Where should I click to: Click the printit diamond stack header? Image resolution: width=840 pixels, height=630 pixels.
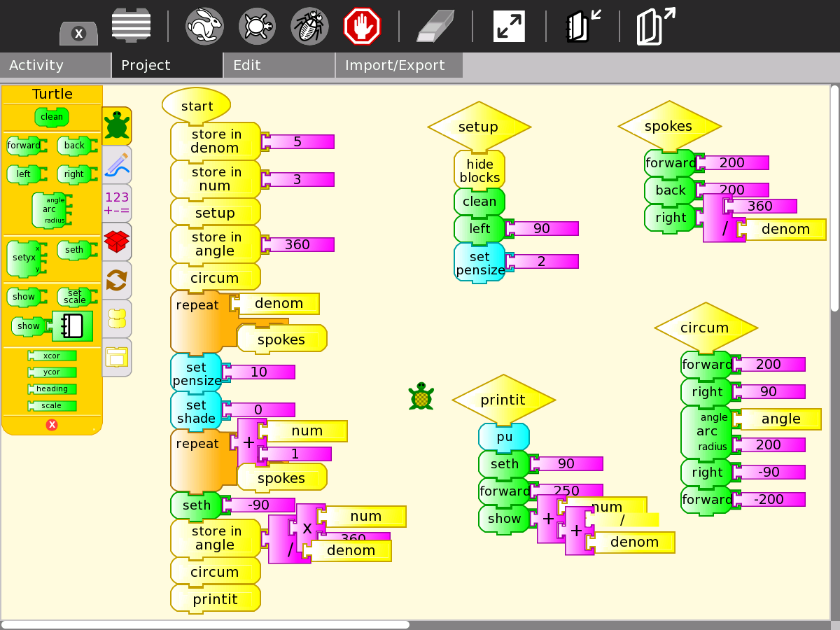click(x=503, y=400)
